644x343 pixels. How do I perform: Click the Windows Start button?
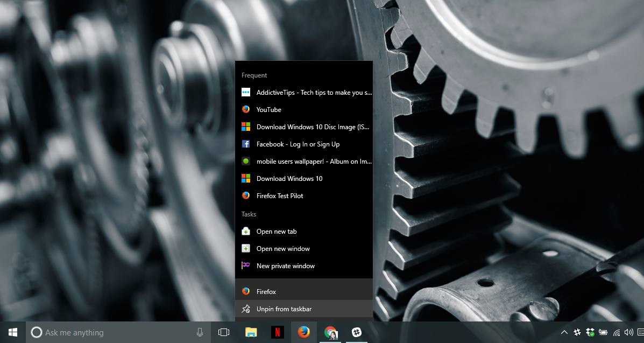point(13,332)
